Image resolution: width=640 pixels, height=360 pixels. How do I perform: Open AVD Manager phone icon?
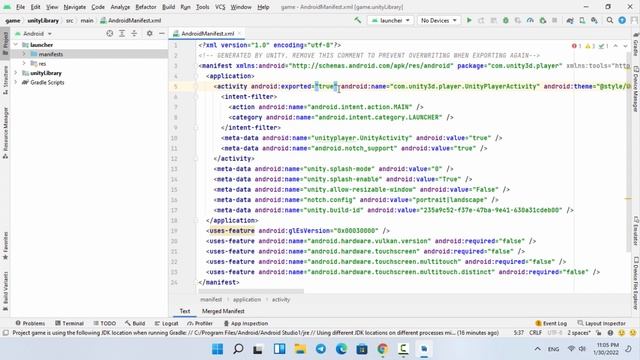[x=582, y=20]
